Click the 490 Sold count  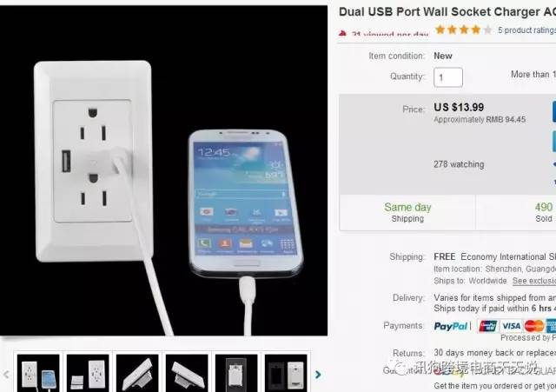[x=544, y=212]
